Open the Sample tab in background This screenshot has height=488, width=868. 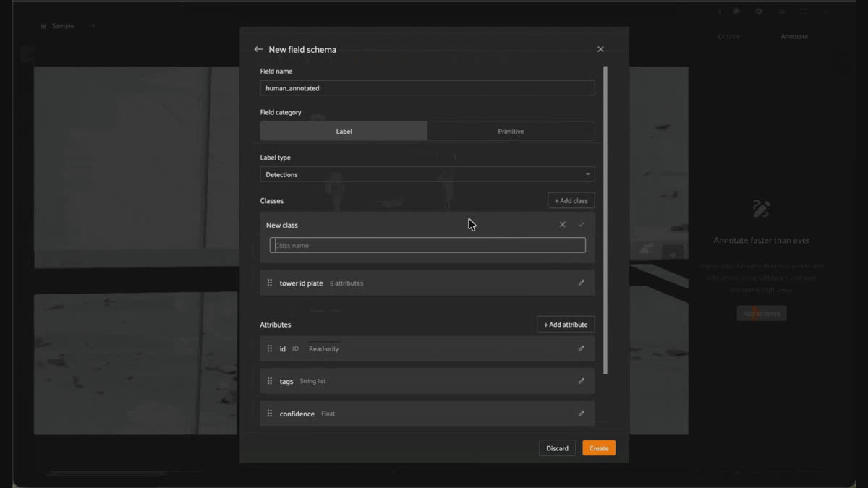tap(58, 26)
